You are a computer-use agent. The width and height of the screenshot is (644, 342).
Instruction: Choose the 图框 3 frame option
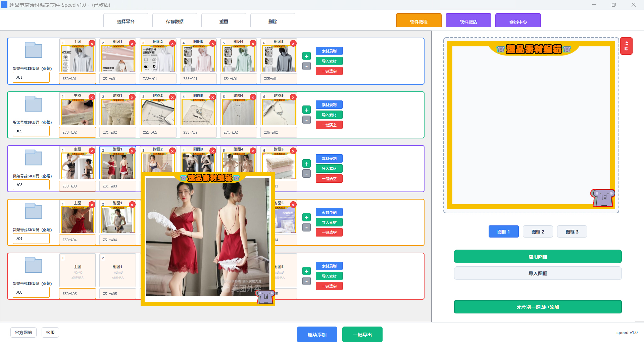pos(572,232)
